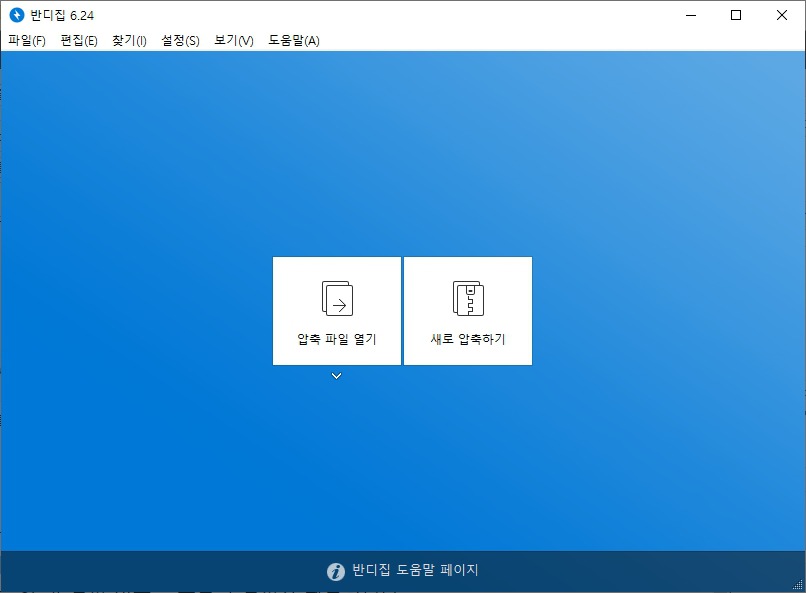Expand the chevron below 압축 파일 열기
The width and height of the screenshot is (806, 593).
coord(336,376)
